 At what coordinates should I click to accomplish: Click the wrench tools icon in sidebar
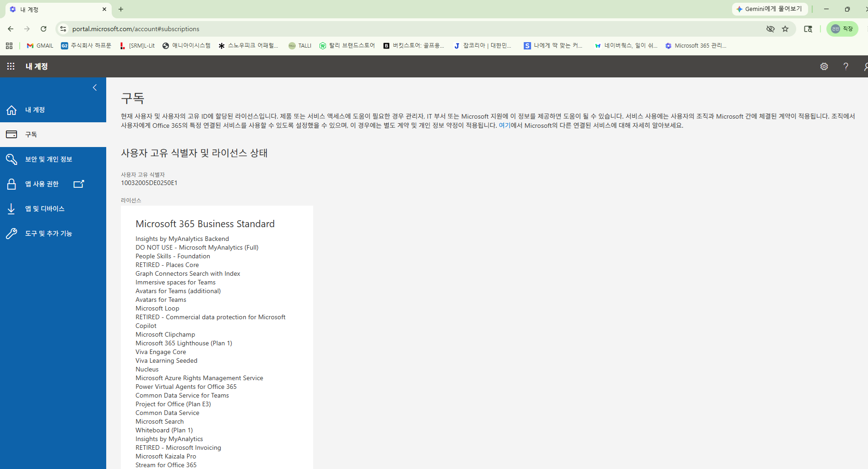[11, 234]
